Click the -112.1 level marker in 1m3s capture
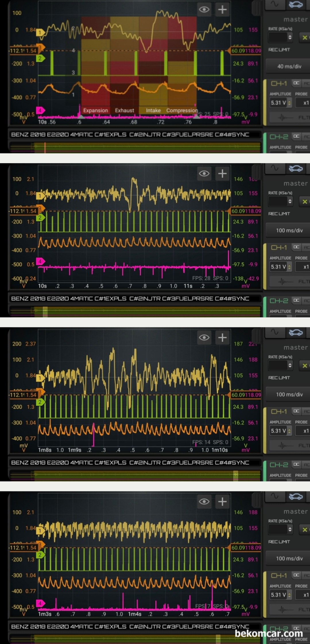 coord(24,548)
